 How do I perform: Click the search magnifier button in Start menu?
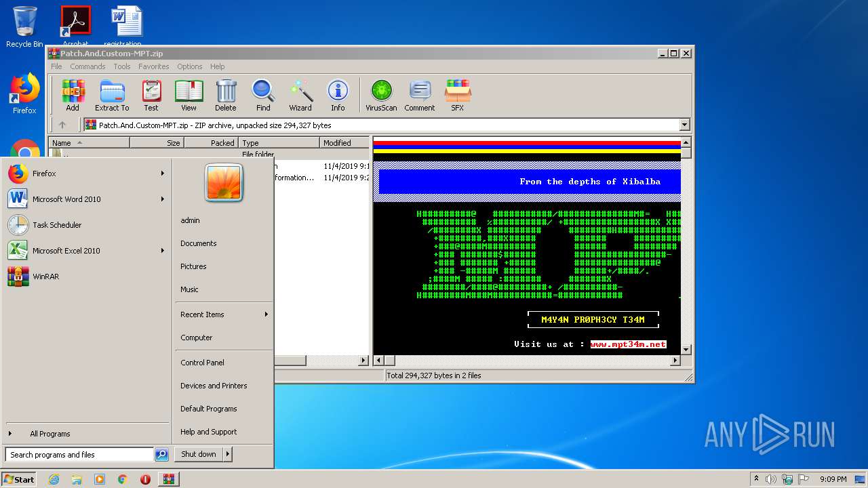tap(161, 455)
